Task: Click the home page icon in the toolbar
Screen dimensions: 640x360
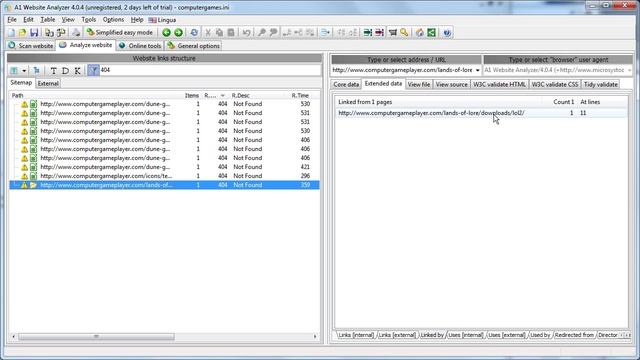Action: click(420, 33)
